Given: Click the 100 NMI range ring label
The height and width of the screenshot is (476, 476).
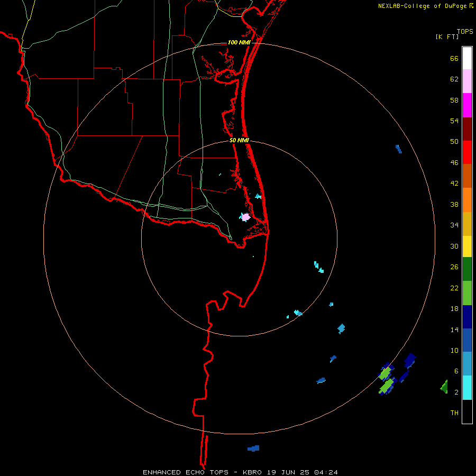Looking at the screenshot, I should 239,42.
